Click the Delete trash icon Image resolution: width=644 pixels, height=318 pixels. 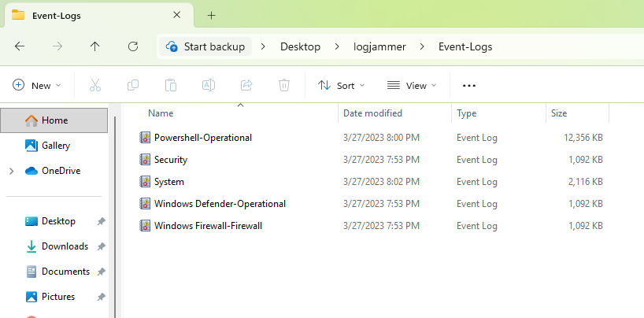(x=284, y=86)
